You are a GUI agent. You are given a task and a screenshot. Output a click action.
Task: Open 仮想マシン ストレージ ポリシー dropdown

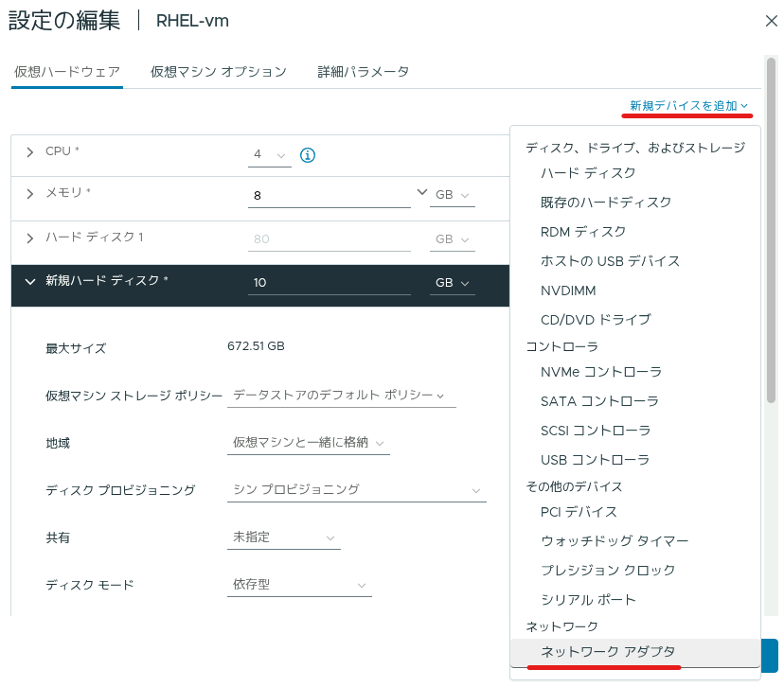click(x=342, y=396)
